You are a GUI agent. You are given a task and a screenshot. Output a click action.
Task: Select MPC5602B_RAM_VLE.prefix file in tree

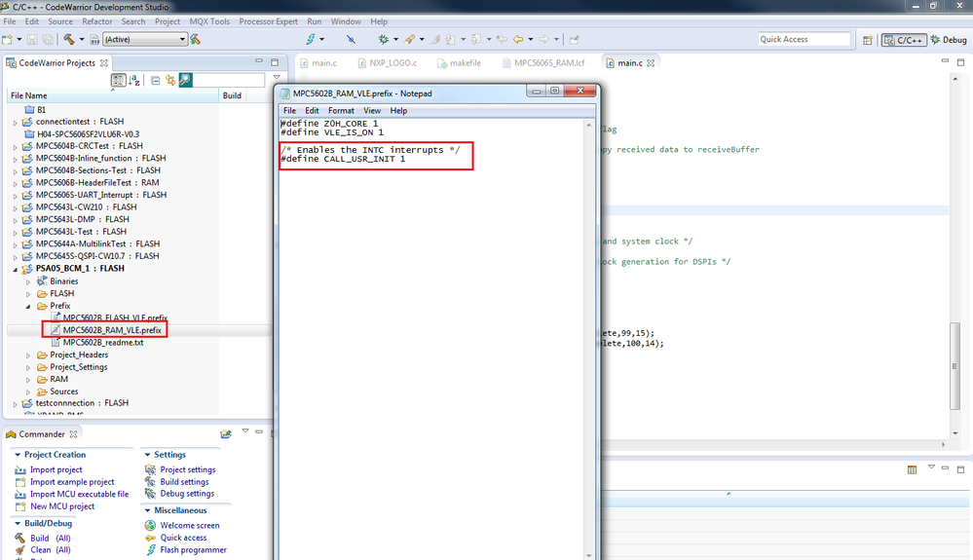coord(112,330)
